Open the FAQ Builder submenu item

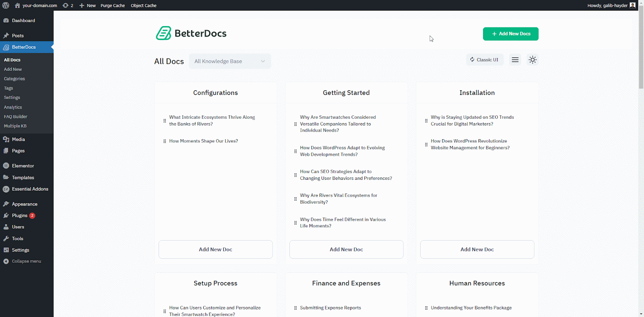[16, 117]
